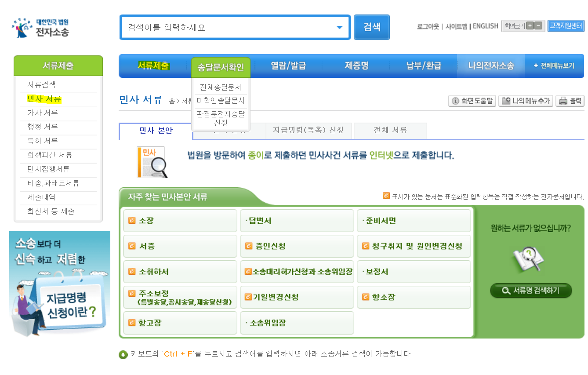Open the 기일변경신청 document form
Image resolution: width=588 pixels, height=375 pixels.
[x=297, y=297]
